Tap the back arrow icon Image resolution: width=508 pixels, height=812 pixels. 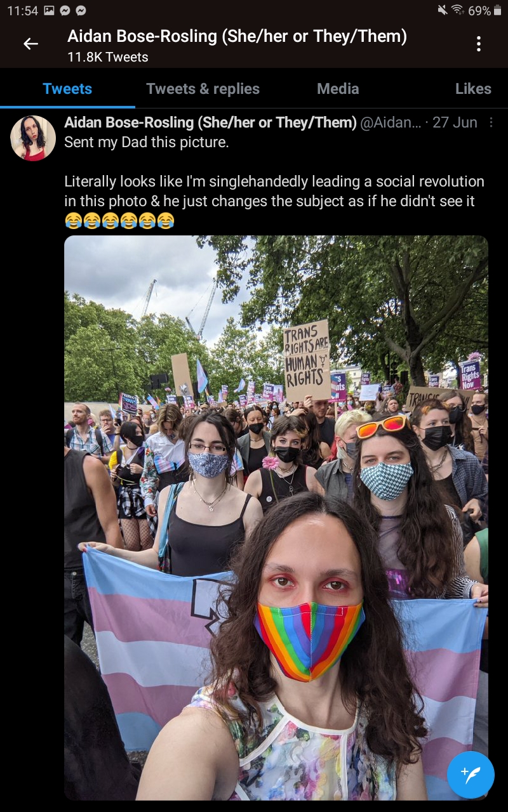pos(30,44)
